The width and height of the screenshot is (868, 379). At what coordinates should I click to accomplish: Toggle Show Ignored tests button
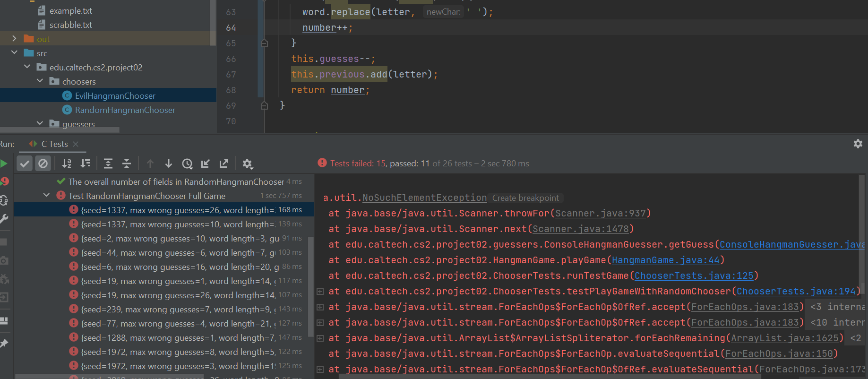(43, 164)
